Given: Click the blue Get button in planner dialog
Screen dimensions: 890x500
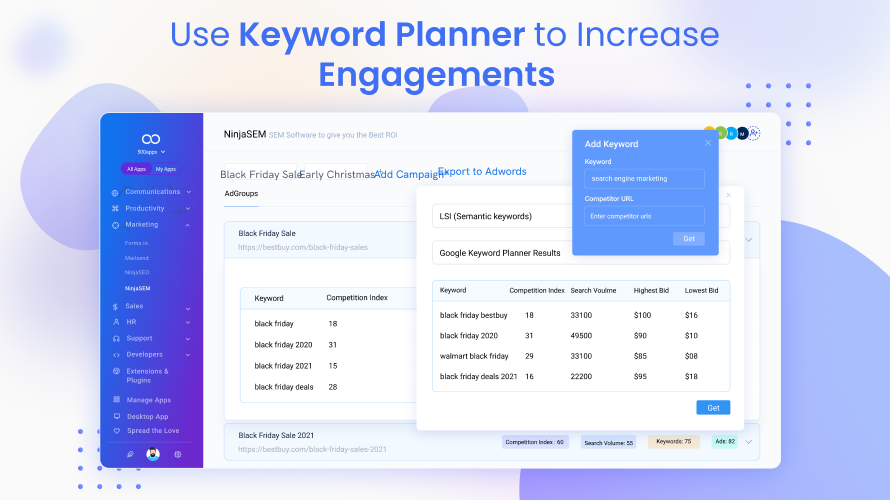Looking at the screenshot, I should 713,407.
